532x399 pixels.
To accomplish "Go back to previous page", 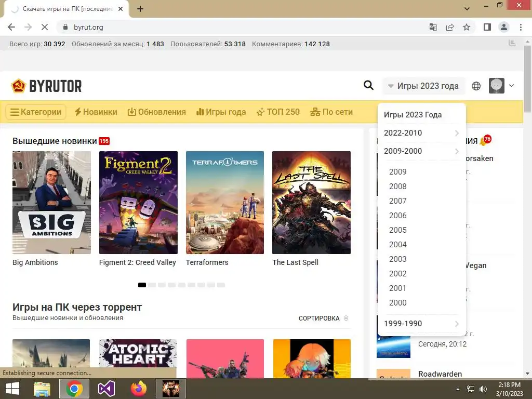I will pyautogui.click(x=11, y=27).
